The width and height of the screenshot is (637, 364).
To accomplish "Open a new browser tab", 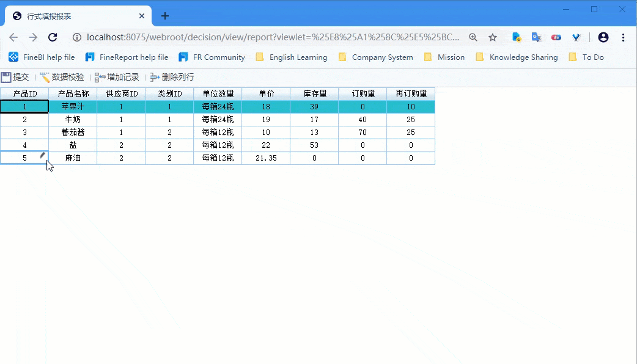I will (x=164, y=16).
